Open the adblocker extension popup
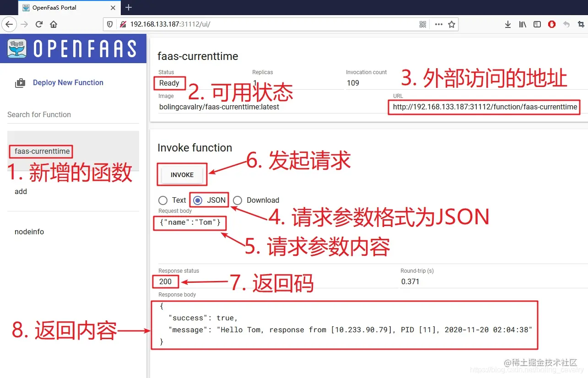The image size is (588, 378). point(551,24)
